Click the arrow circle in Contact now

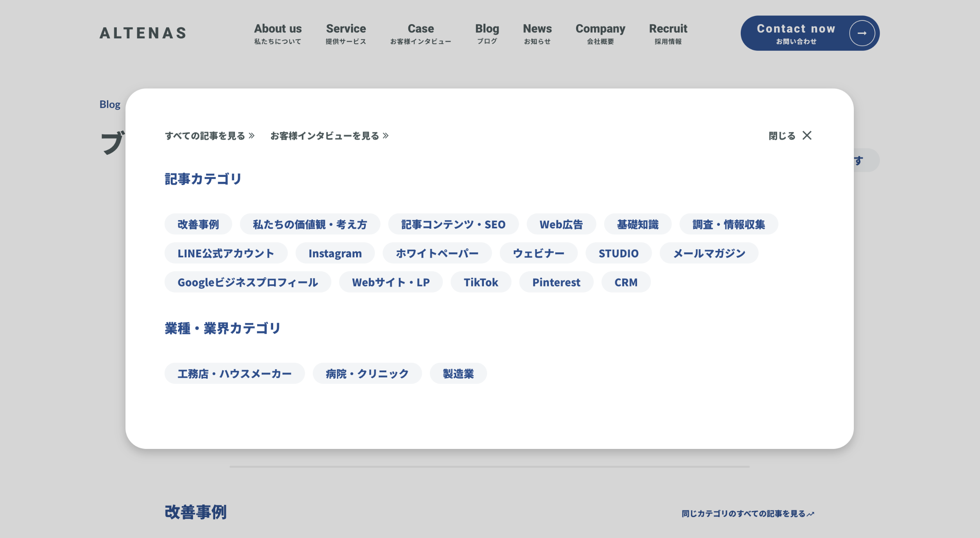coord(862,33)
